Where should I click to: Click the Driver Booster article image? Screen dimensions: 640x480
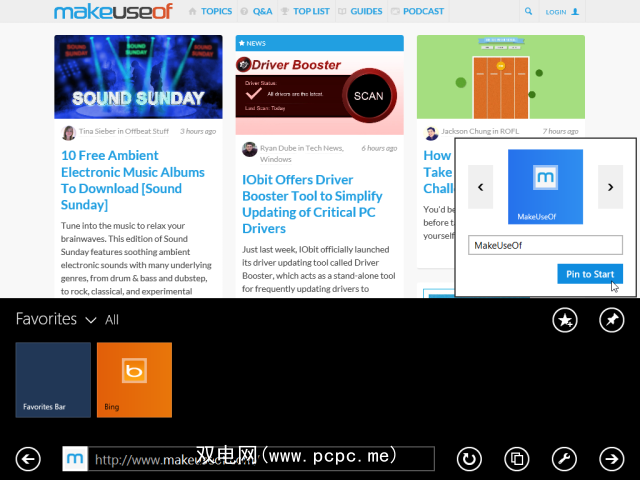320,93
